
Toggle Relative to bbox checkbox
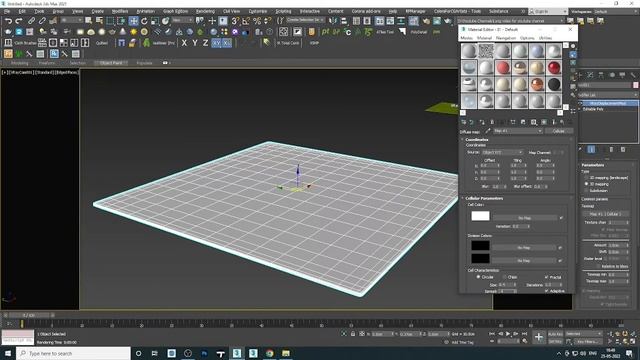pos(598,266)
